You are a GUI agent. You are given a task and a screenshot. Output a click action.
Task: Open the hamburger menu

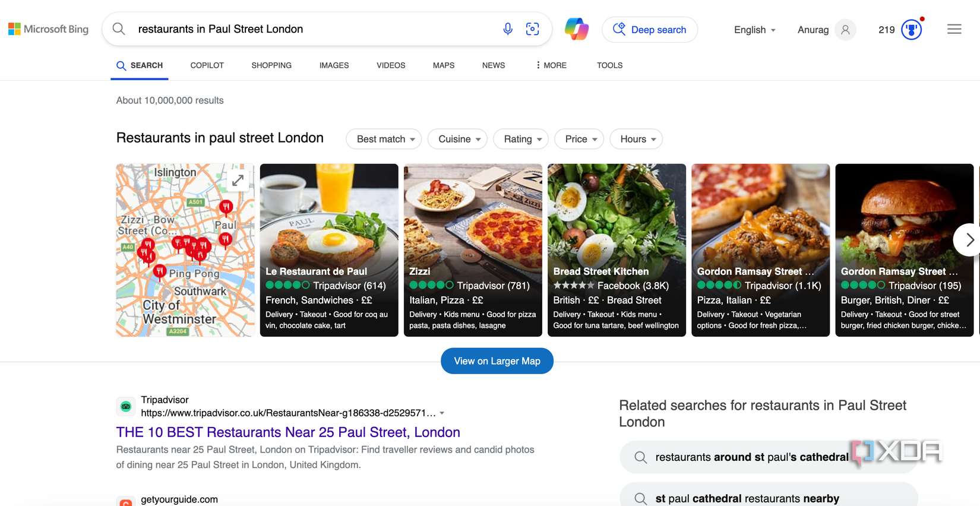[954, 29]
